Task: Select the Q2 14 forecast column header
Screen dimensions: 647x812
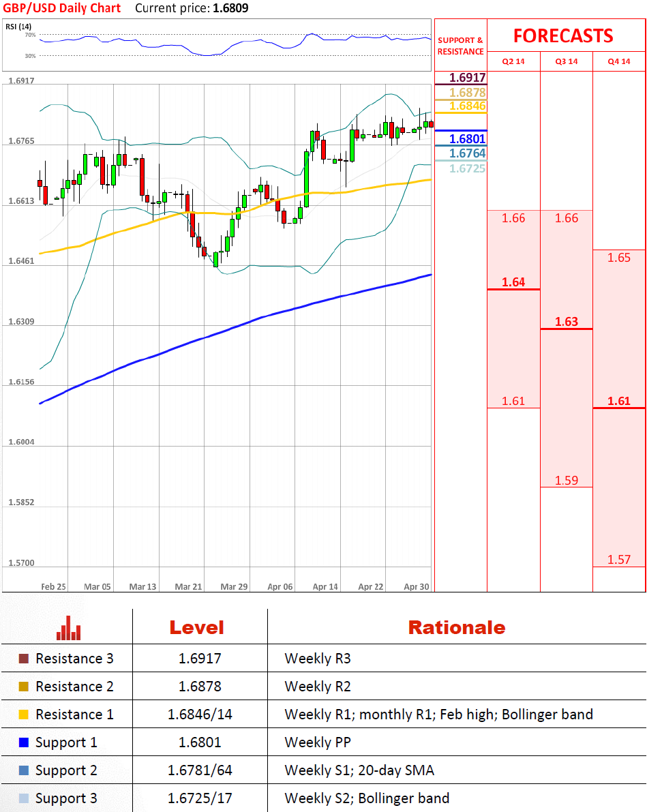Action: point(513,61)
